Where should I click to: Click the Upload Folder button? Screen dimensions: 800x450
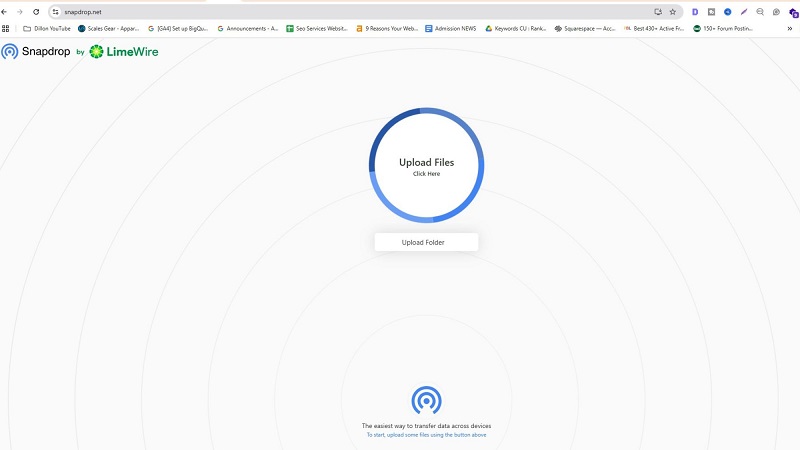pyautogui.click(x=426, y=242)
